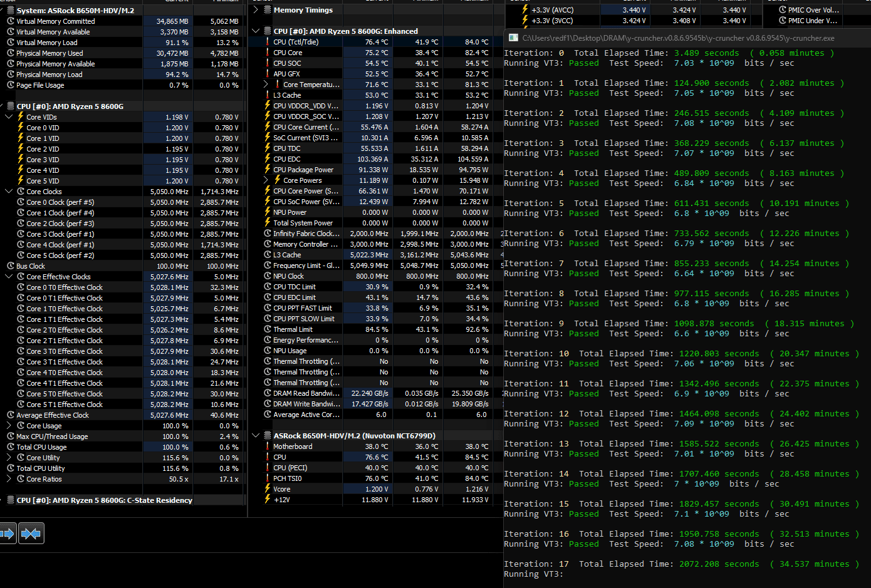
Task: Click the lightning icon beside +3.3V (AVCC)
Action: (525, 10)
